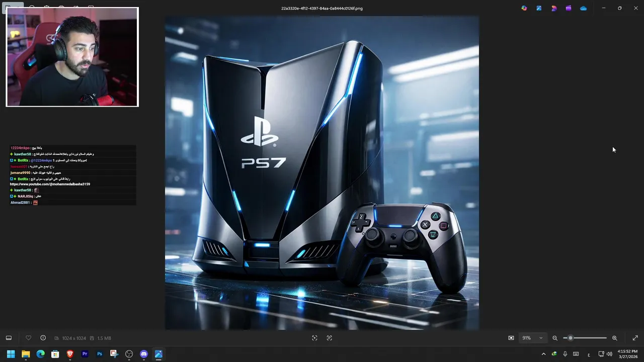Viewport: 644px width, 362px height.
Task: Scan text in the image
Action: (330, 338)
